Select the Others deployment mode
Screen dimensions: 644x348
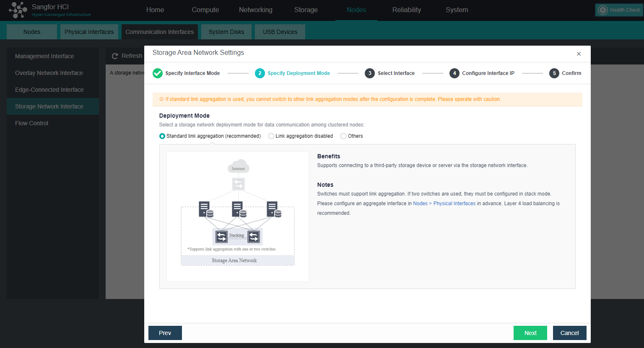[x=343, y=136]
